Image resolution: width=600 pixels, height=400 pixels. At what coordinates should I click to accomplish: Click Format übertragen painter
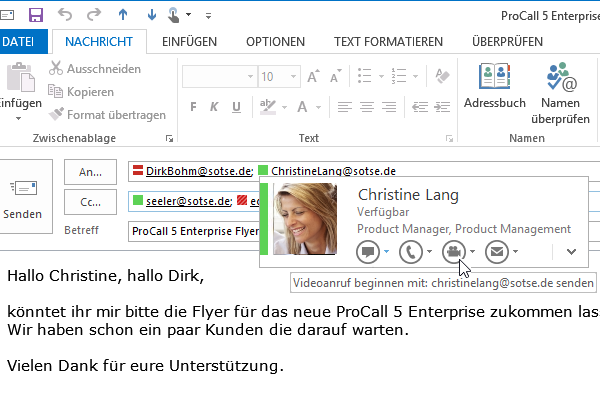108,114
